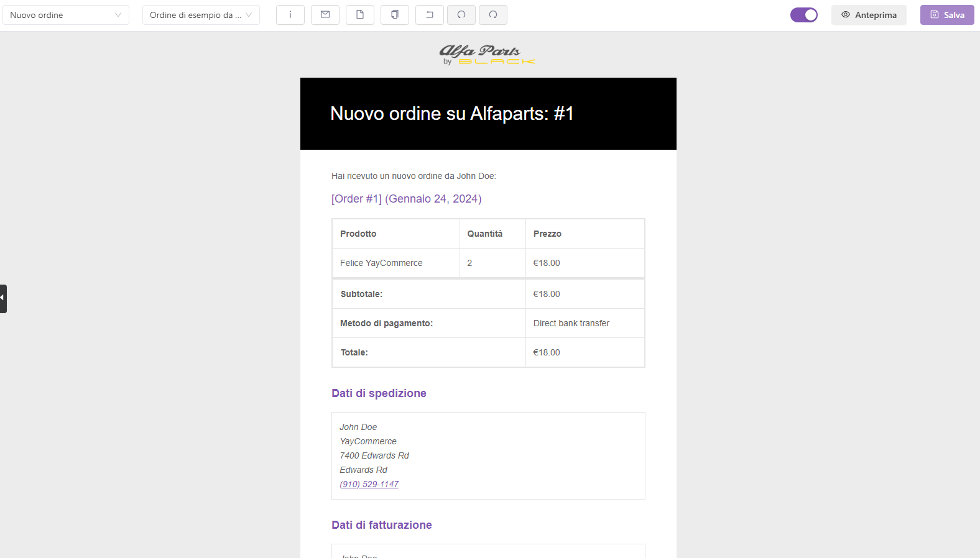This screenshot has width=980, height=558.
Task: Click the shipping phone number link
Action: click(369, 484)
